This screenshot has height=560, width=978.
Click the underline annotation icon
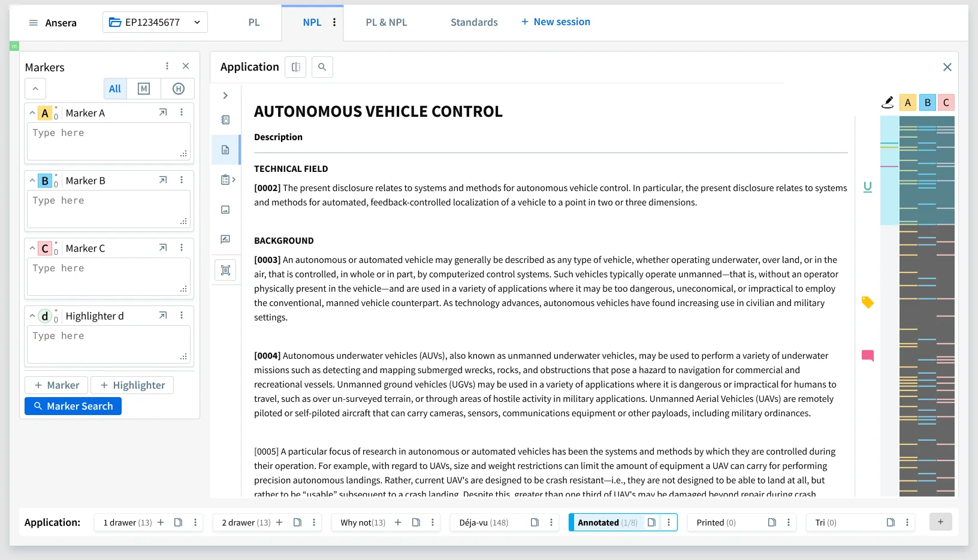[x=867, y=187]
